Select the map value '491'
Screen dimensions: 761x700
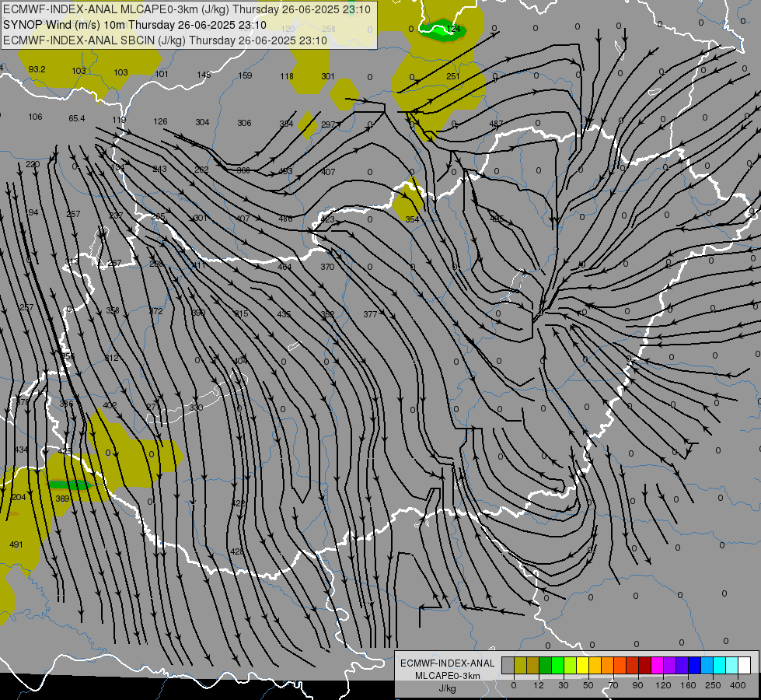[16, 544]
